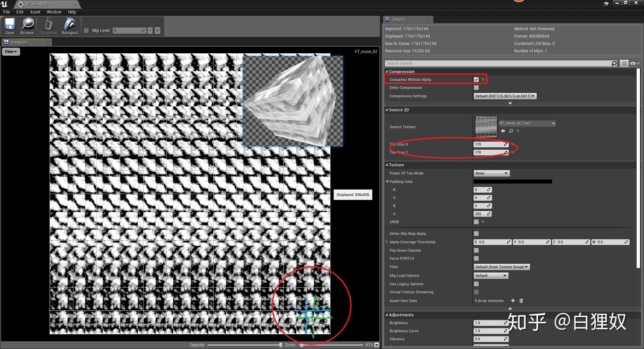The height and width of the screenshot is (349, 644).
Task: Click the back arrow next to Source Texture
Action: (503, 131)
